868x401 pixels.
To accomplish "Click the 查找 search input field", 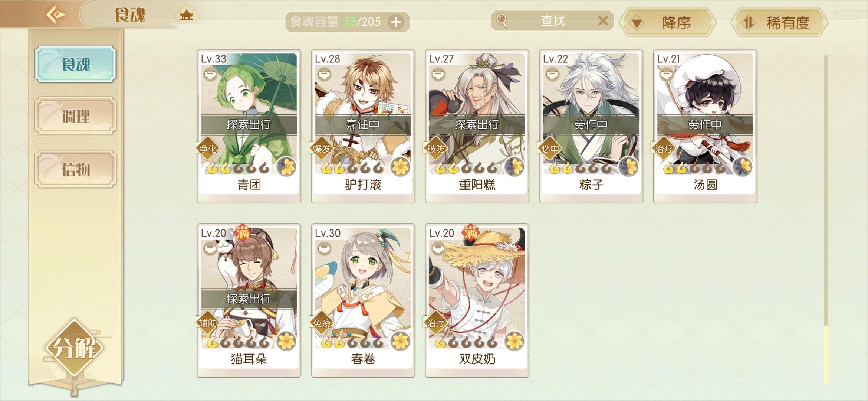I will (x=552, y=20).
